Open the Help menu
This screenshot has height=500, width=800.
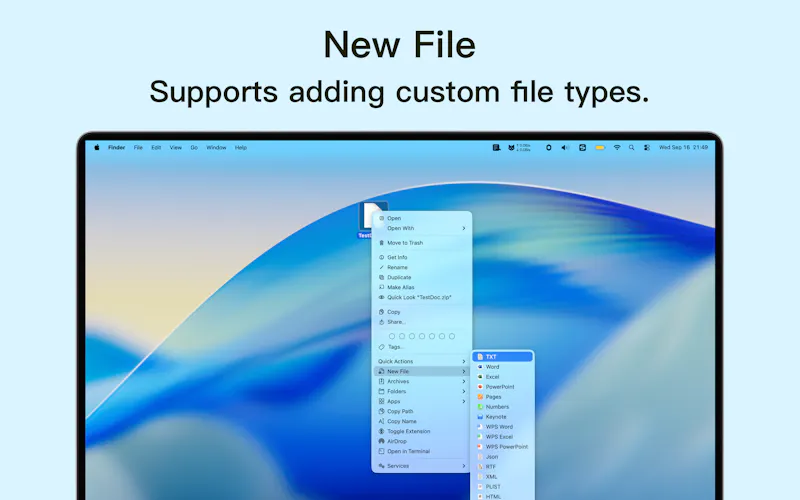[241, 147]
